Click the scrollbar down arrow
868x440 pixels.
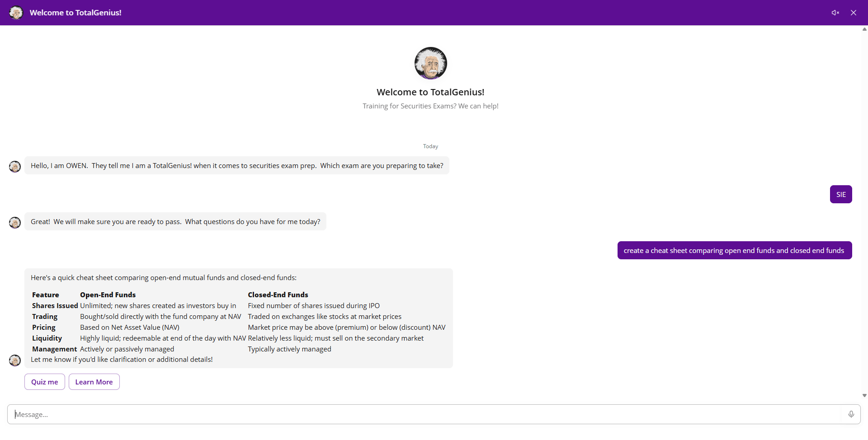pos(864,395)
